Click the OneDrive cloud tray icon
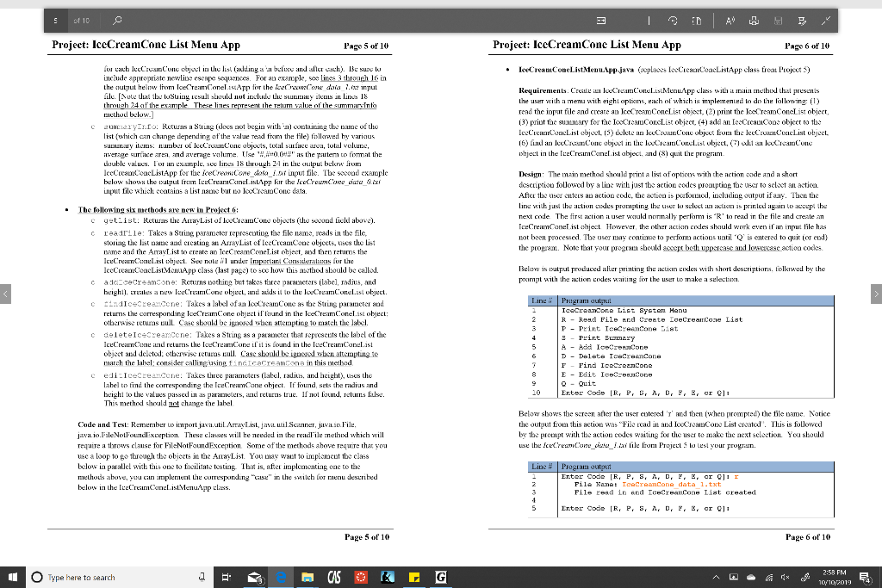Screen dimensions: 882x588 [751, 578]
